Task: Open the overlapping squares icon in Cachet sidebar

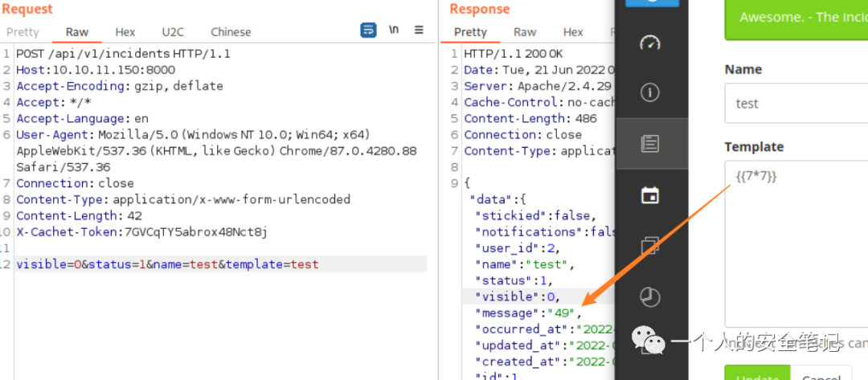Action: click(x=650, y=246)
